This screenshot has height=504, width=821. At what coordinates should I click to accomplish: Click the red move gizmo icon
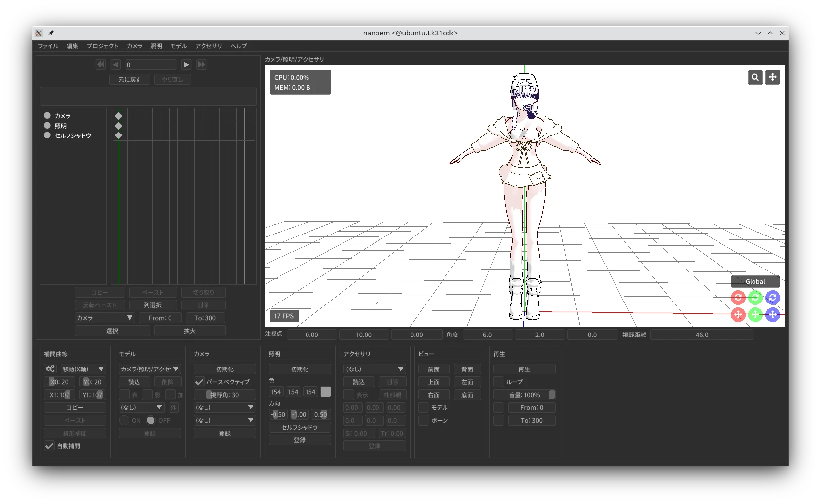(x=738, y=315)
